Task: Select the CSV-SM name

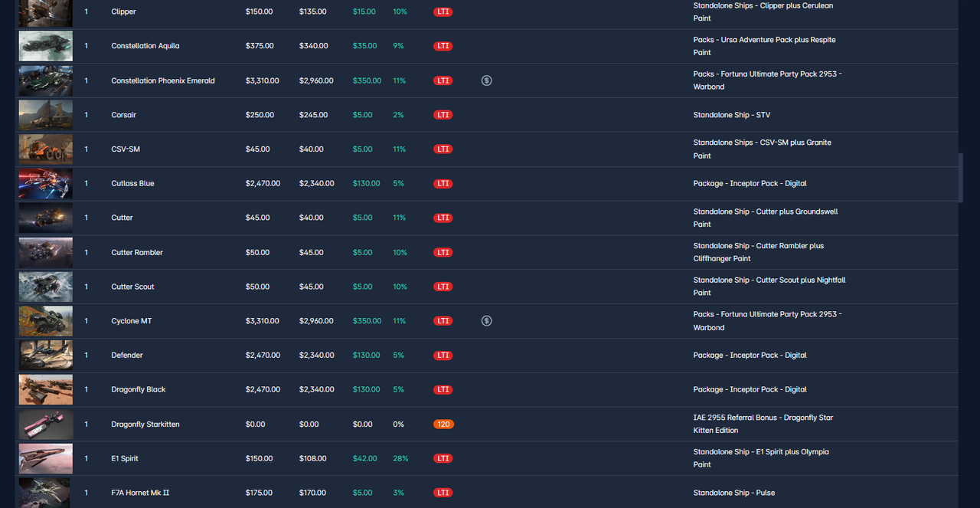Action: [126, 149]
